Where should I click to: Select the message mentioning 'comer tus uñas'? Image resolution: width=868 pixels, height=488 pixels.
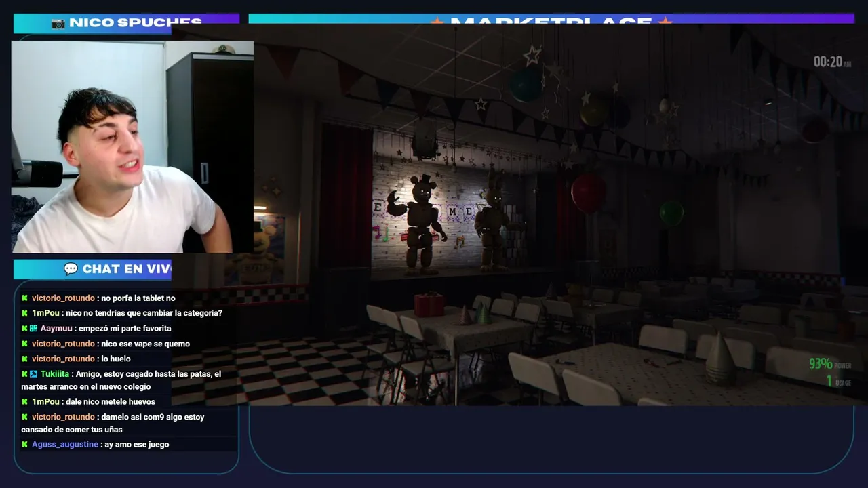pos(113,423)
